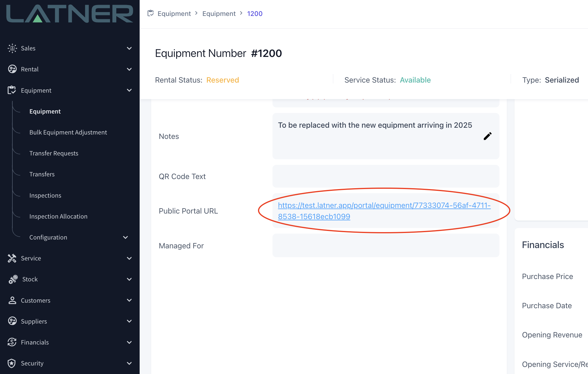The width and height of the screenshot is (588, 374).
Task: Click the Stock gears icon
Action: (13, 279)
